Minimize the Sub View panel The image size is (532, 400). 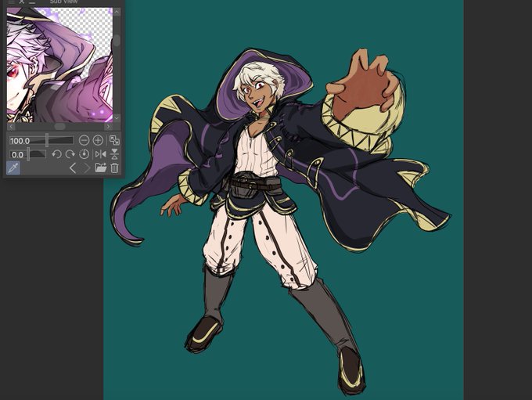tap(32, 2)
